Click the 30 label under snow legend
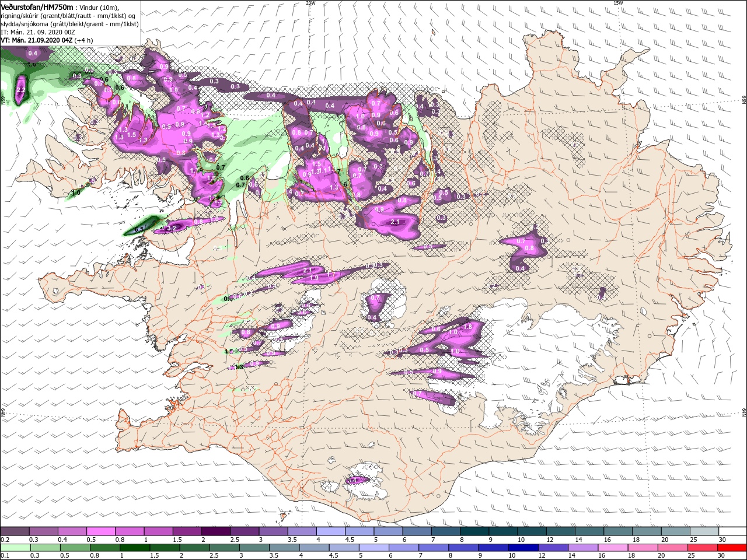 click(x=722, y=540)
